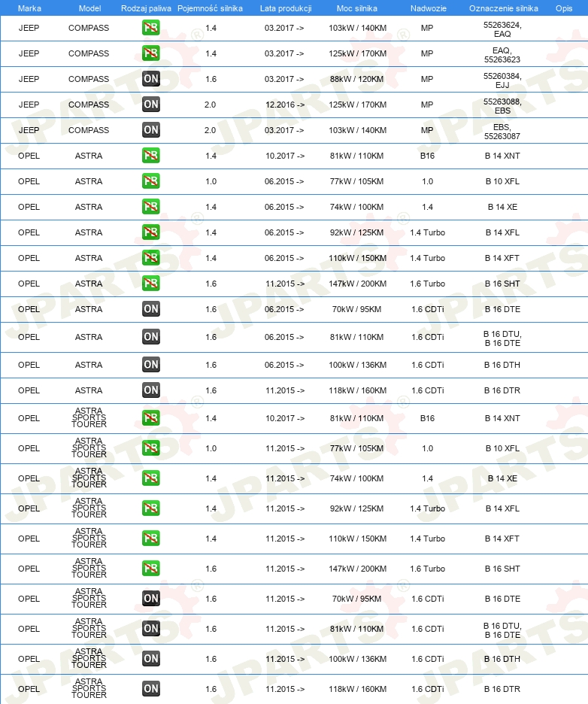Image resolution: width=588 pixels, height=704 pixels.
Task: Click 'COMPASS' model in 88kW/120KM row
Action: [x=89, y=79]
